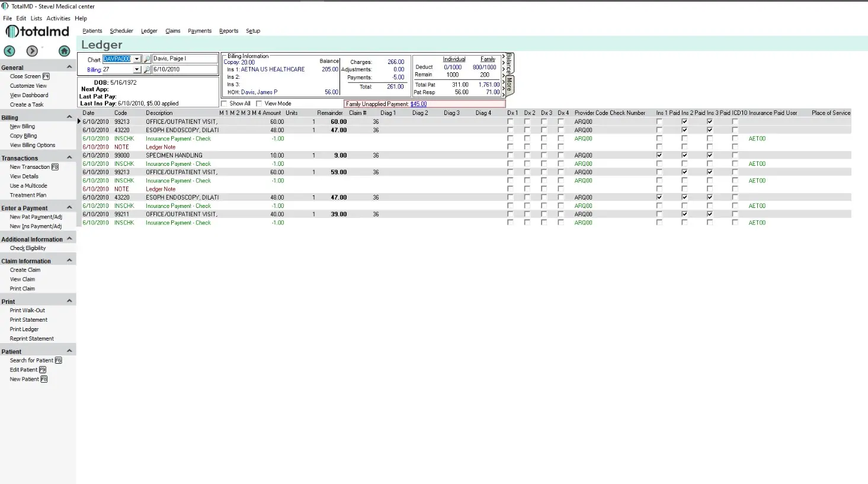Click the TotalMD icon in the title bar

pos(5,6)
